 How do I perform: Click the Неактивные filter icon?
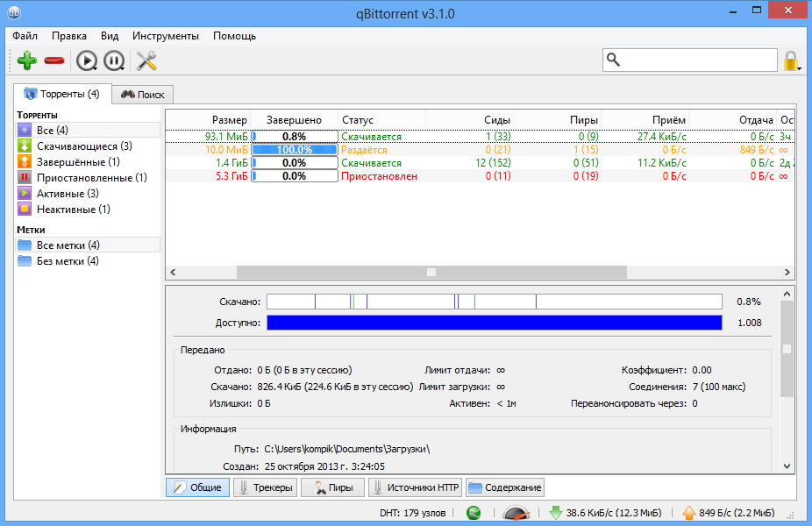click(25, 210)
